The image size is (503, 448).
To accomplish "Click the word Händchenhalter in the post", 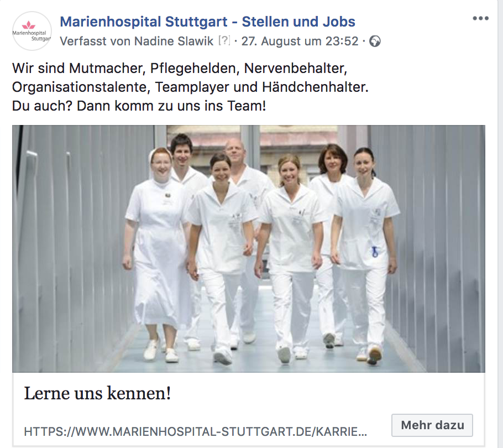I will point(315,87).
